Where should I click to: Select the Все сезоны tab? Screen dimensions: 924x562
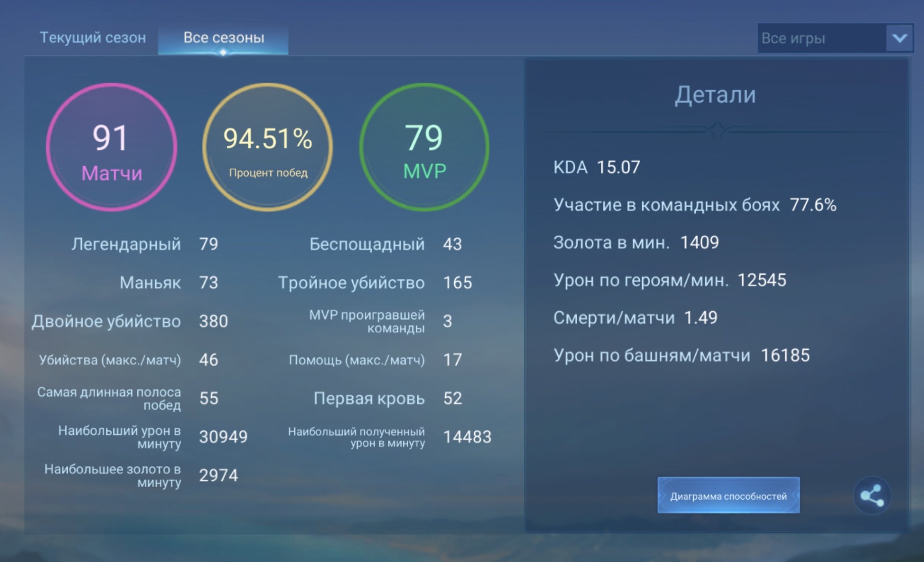(223, 38)
